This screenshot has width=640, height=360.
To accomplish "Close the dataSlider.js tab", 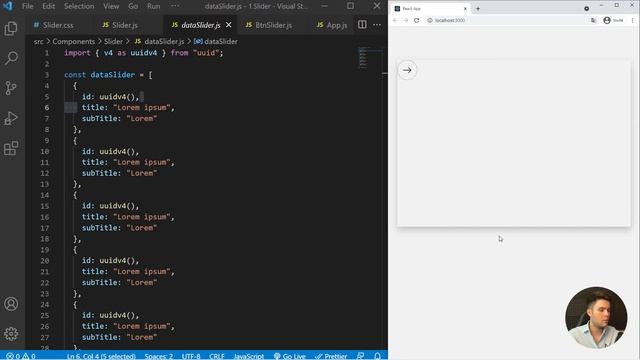I will pyautogui.click(x=229, y=25).
